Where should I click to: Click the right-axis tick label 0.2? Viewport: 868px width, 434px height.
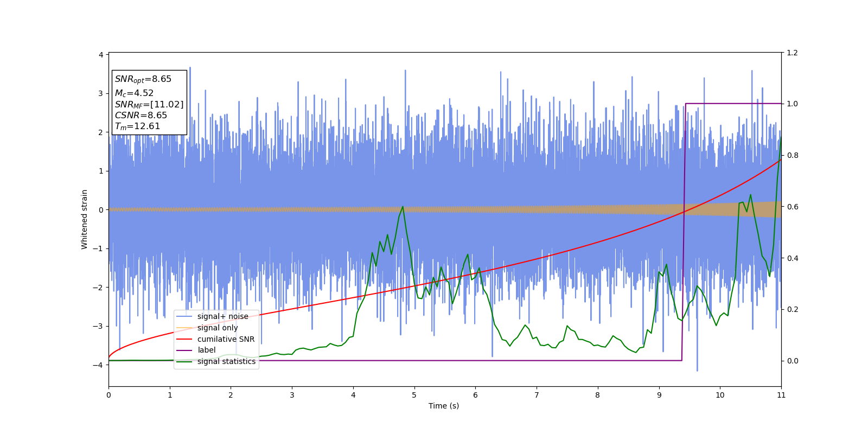792,310
